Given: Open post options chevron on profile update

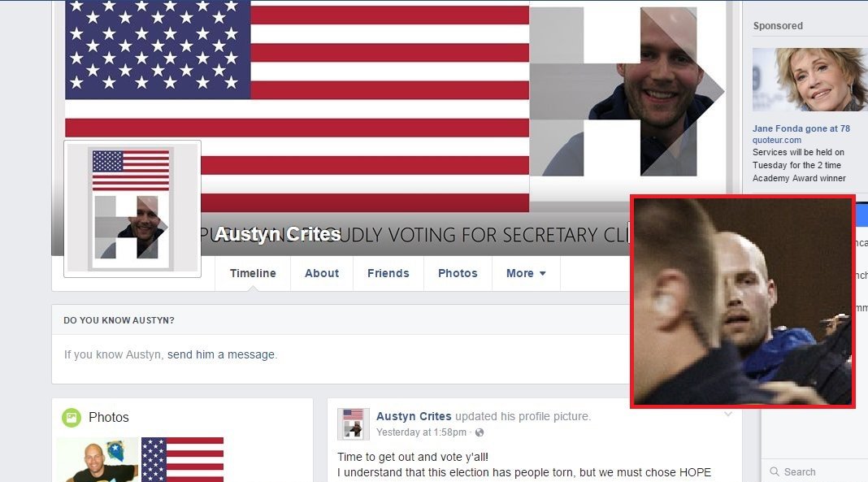Looking at the screenshot, I should (728, 414).
